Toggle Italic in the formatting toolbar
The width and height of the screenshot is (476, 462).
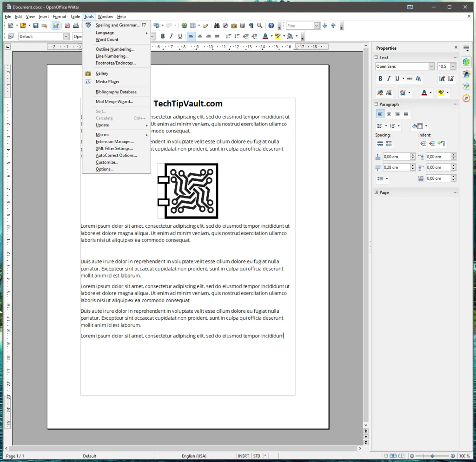click(171, 36)
